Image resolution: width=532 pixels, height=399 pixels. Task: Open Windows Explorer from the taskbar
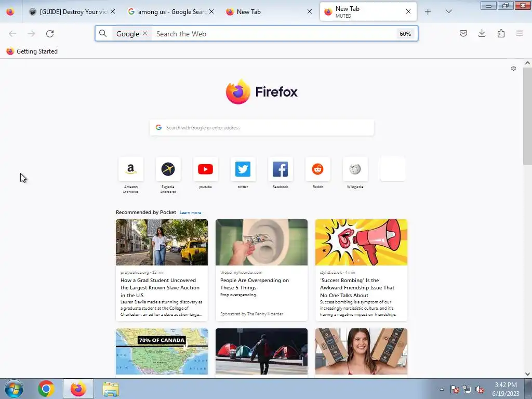point(111,389)
